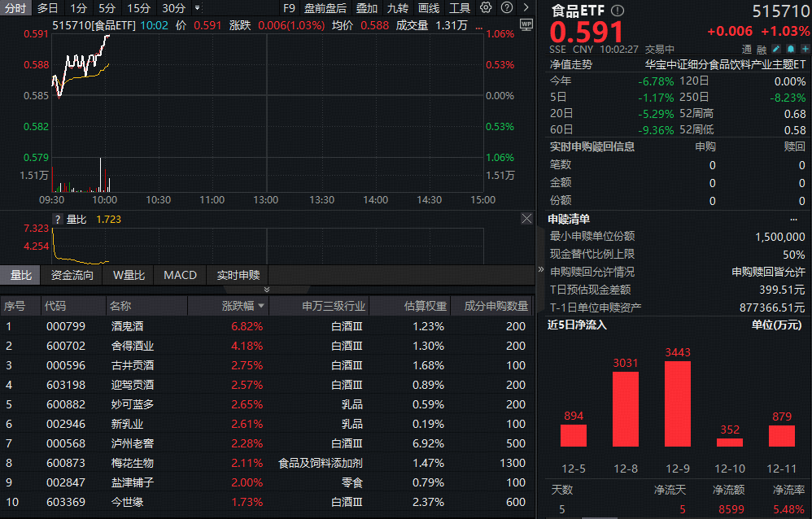This screenshot has height=519, width=812.
Task: Click the pencil edit icon next to the bell
Action: click(775, 50)
